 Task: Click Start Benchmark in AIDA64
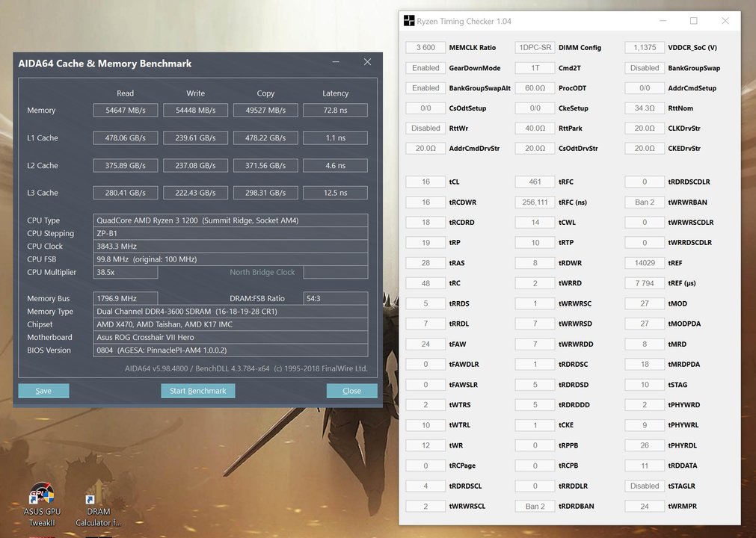(x=197, y=391)
